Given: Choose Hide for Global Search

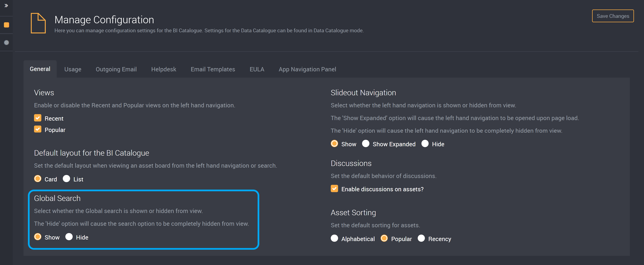Looking at the screenshot, I should pos(69,237).
